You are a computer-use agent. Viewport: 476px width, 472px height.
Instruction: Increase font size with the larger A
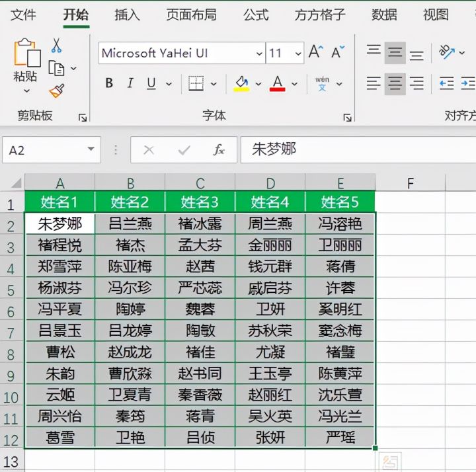[316, 52]
